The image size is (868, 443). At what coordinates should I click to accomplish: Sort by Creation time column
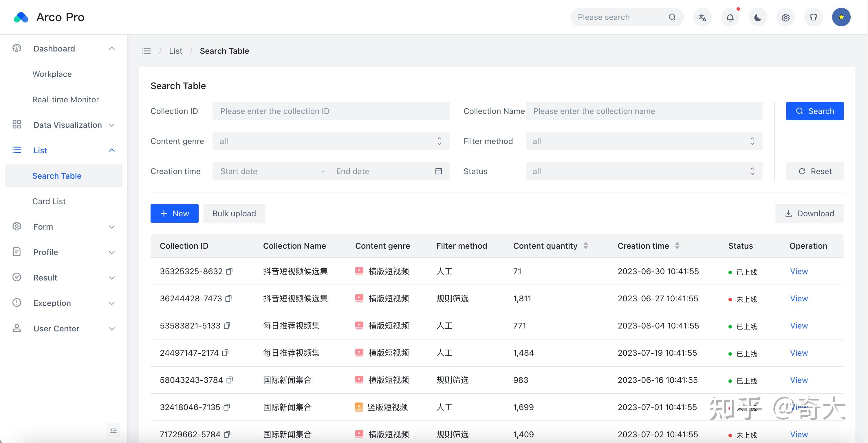(x=677, y=246)
